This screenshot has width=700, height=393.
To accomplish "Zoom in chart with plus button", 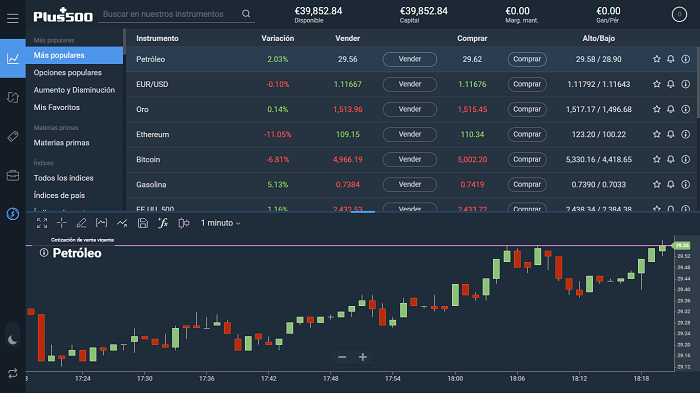I will (362, 357).
